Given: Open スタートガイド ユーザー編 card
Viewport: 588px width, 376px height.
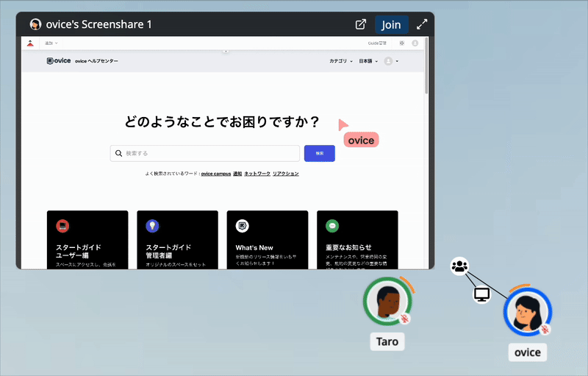Looking at the screenshot, I should (x=87, y=240).
